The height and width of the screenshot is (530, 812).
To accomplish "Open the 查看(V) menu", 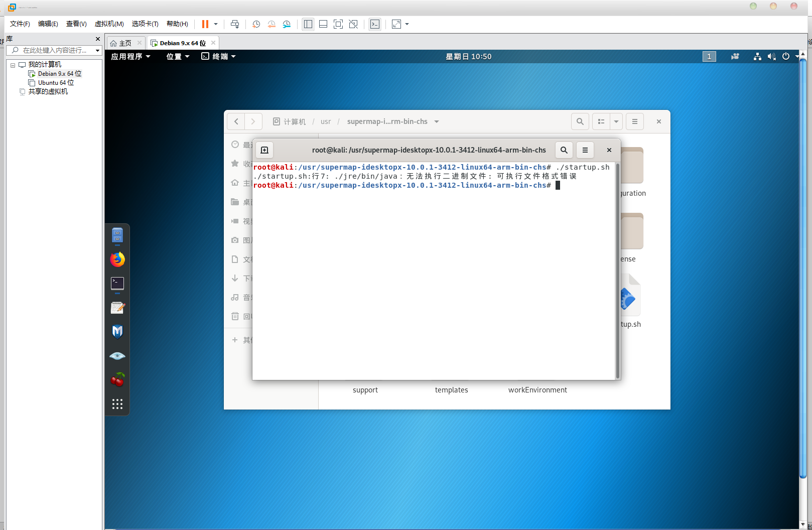I will point(76,24).
